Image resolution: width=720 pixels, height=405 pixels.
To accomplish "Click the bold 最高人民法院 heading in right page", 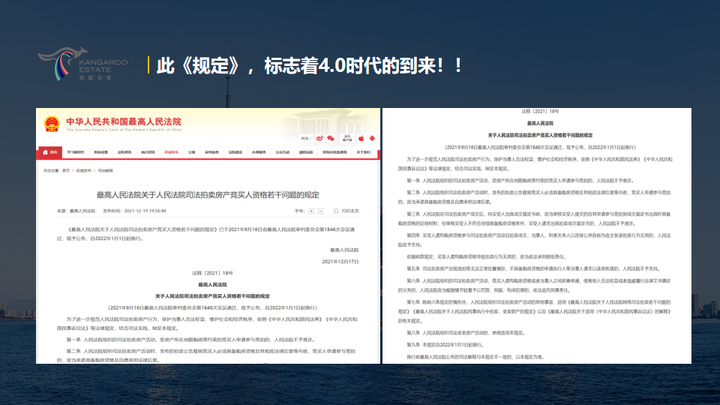I will 540,124.
